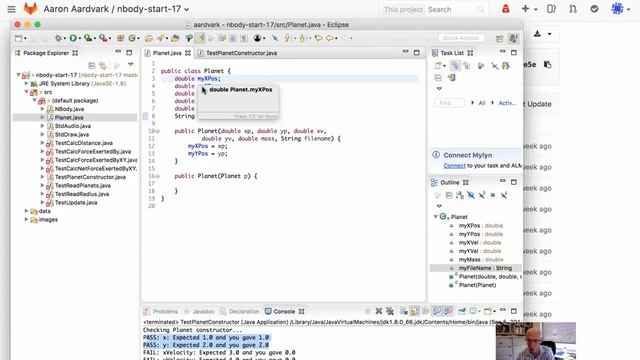Click the All working set link in Task List
The height and width of the screenshot is (360, 640).
(x=482, y=103)
